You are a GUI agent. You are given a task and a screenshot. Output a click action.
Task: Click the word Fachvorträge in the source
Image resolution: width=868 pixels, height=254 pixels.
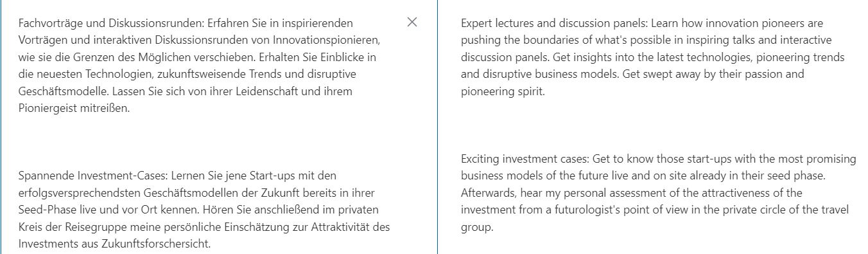[50, 23]
